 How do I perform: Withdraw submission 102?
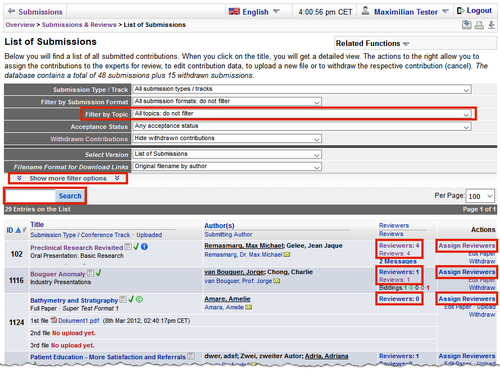(x=482, y=261)
